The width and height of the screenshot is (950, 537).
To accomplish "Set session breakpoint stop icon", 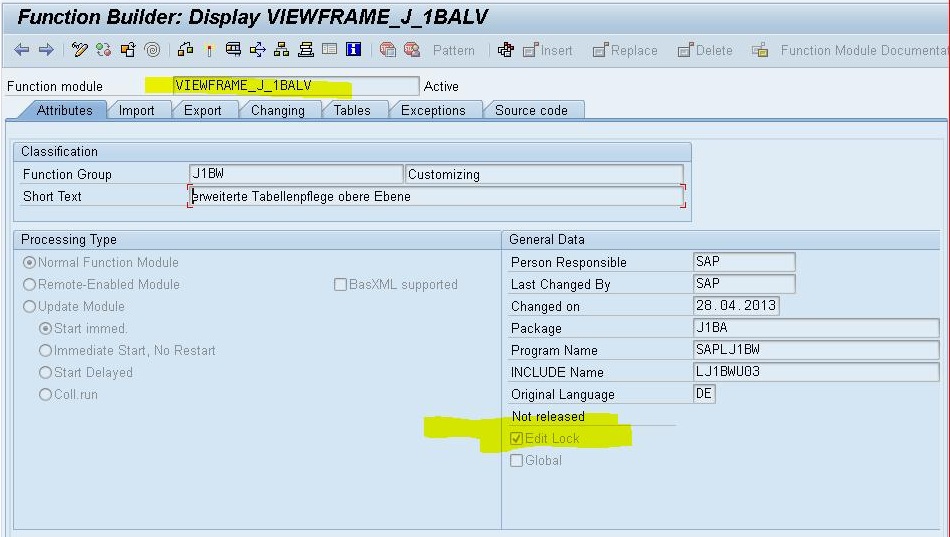I will point(387,50).
